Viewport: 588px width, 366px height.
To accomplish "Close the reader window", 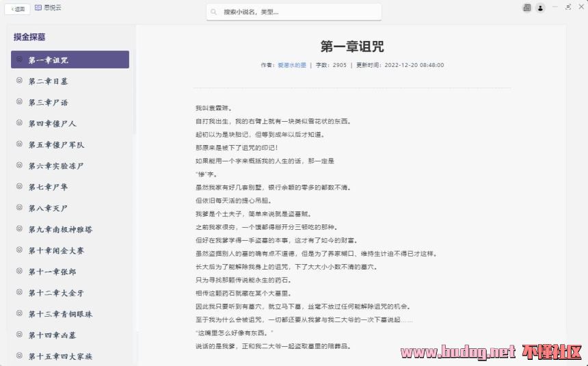I will click(581, 7).
